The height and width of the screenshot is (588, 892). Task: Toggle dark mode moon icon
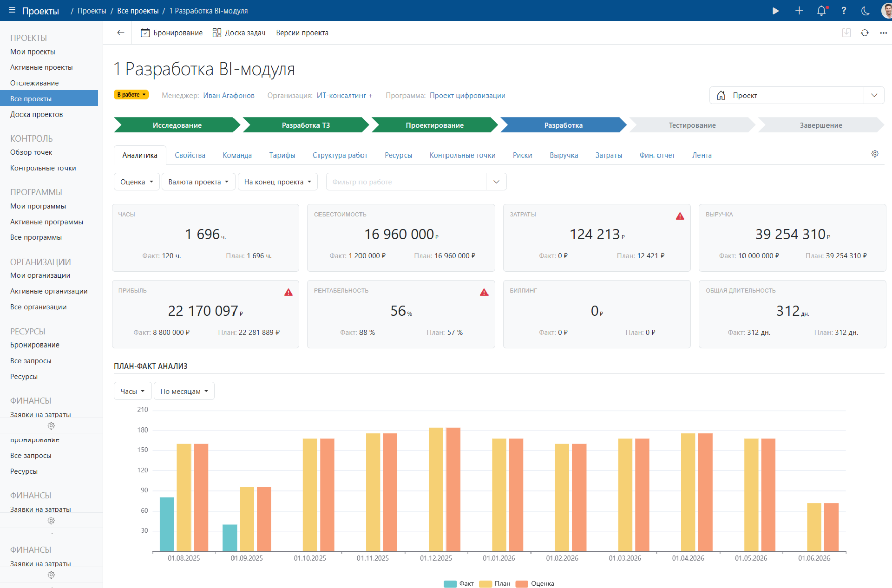coord(866,11)
